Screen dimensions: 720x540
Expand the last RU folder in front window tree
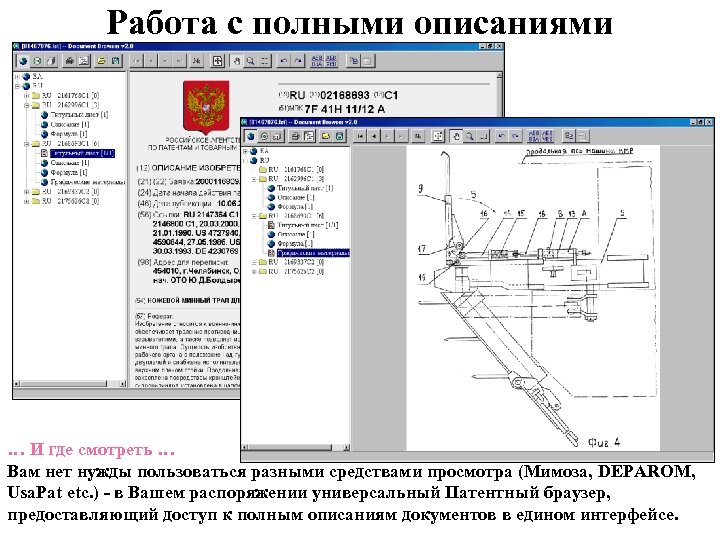tap(254, 271)
